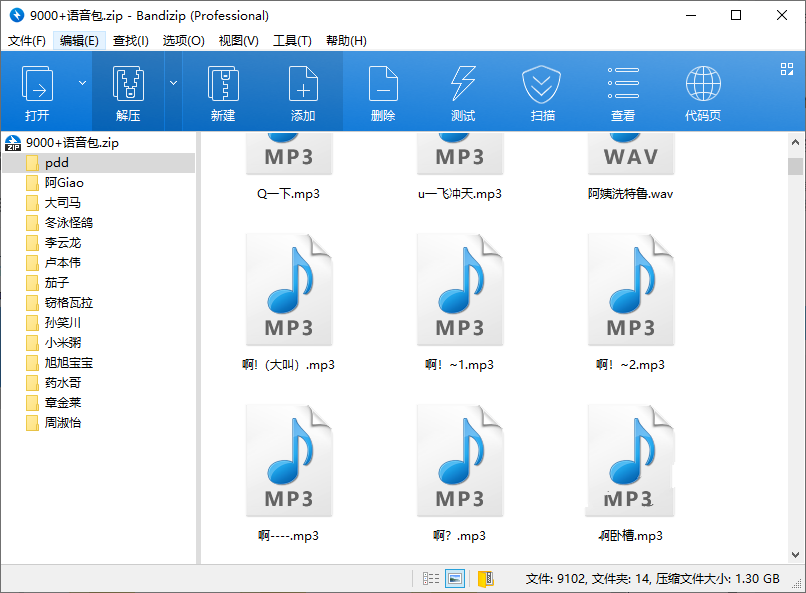Maximize the Bandizip window

[736, 15]
